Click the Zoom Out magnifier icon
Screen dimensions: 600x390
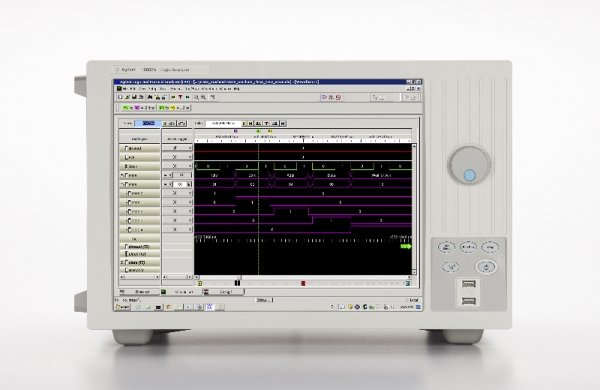click(204, 97)
